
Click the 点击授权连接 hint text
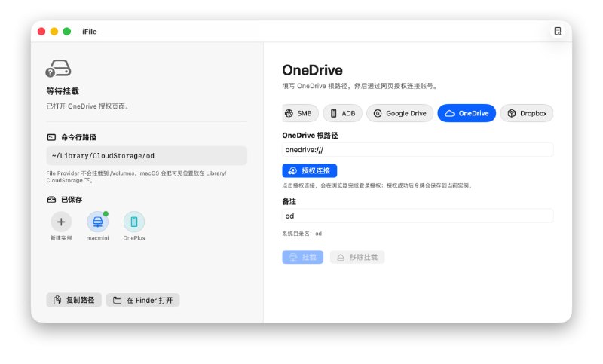(x=378, y=185)
